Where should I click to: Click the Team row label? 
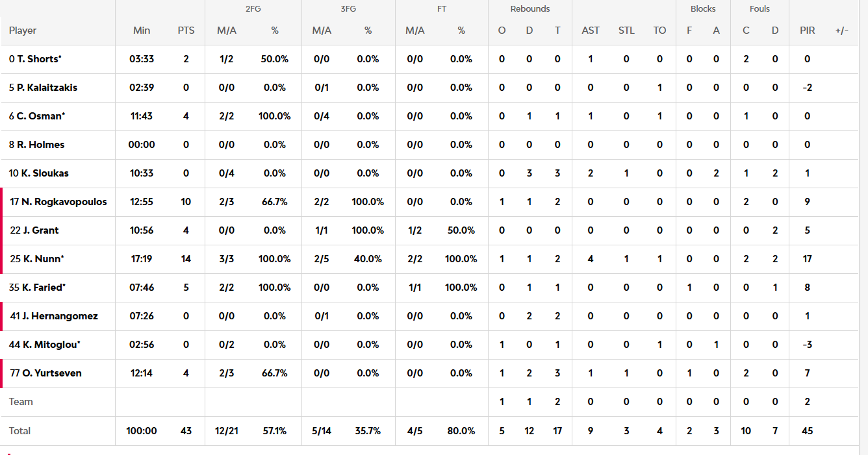click(x=21, y=402)
